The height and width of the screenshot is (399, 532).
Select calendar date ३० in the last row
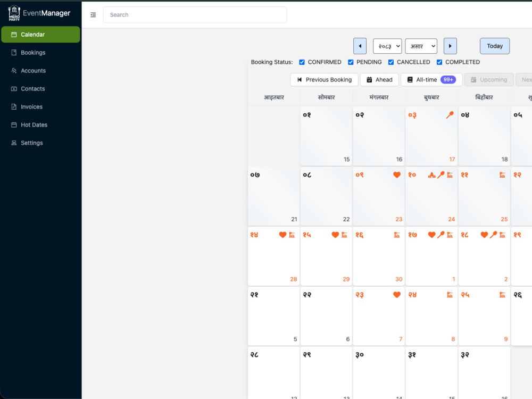pos(379,373)
